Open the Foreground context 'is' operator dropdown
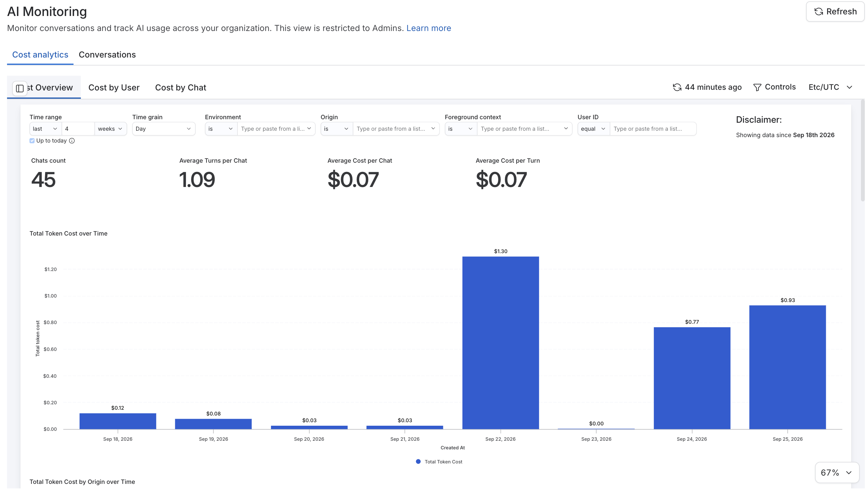This screenshot has width=868, height=489. 461,129
